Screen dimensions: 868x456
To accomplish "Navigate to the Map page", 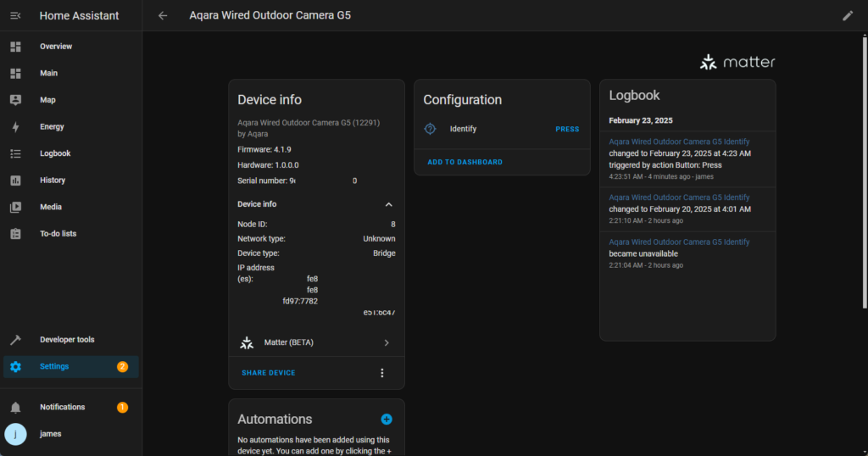I will (47, 100).
